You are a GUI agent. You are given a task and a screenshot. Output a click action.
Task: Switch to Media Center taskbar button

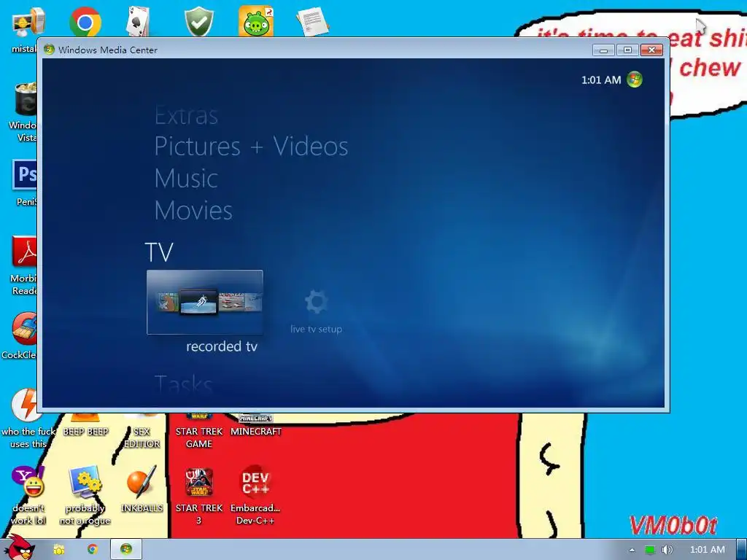[x=126, y=550]
